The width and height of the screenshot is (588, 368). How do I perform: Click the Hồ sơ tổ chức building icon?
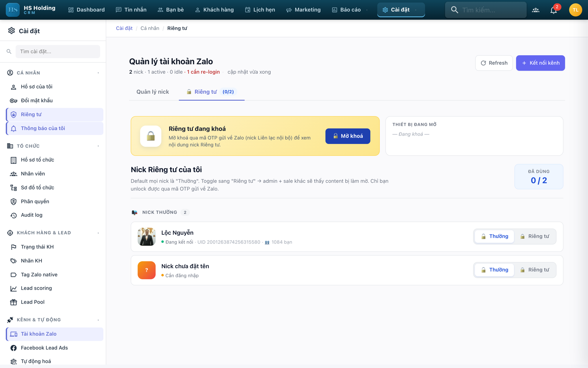point(14,160)
